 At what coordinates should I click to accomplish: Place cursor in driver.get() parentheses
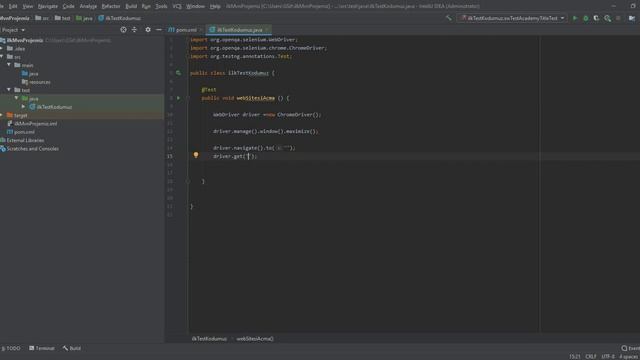point(248,156)
